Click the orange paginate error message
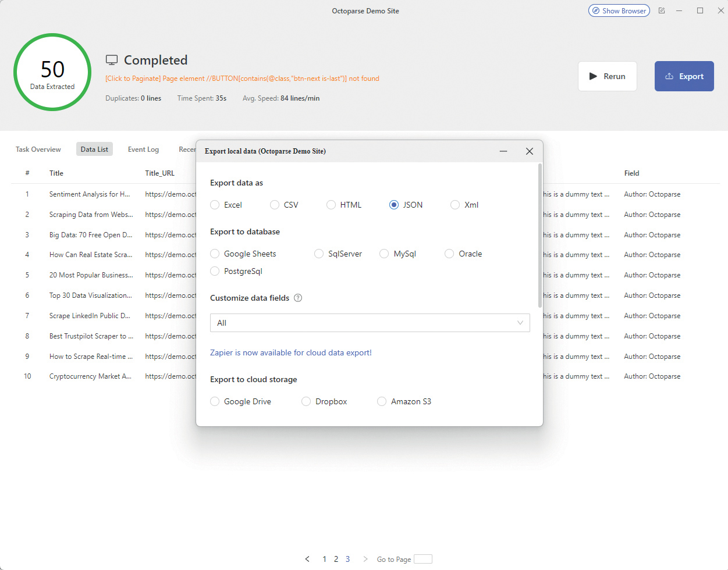Viewport: 728px width, 570px height. coord(242,79)
